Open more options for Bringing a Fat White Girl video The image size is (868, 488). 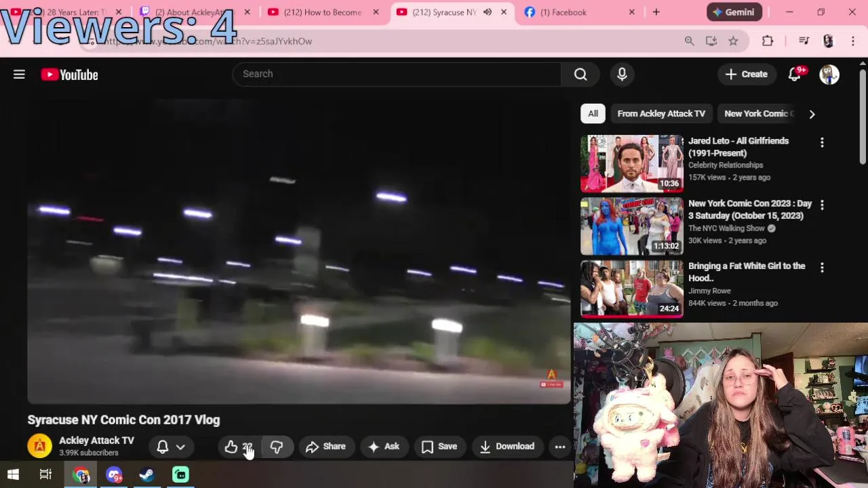tap(822, 268)
